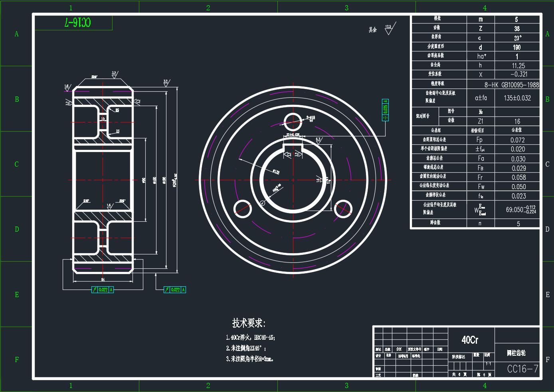Click the datum A circle marker on the bore

tap(262, 203)
